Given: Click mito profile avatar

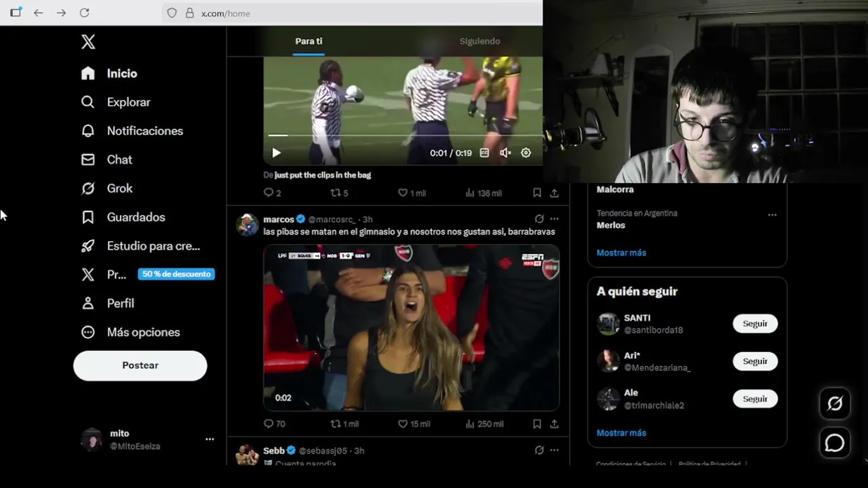Looking at the screenshot, I should pos(92,440).
